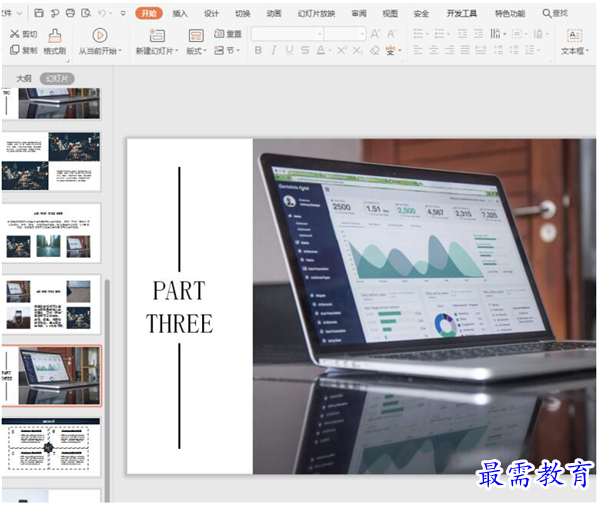Click the Copy (复制) button
The image size is (600, 506).
pos(23,50)
